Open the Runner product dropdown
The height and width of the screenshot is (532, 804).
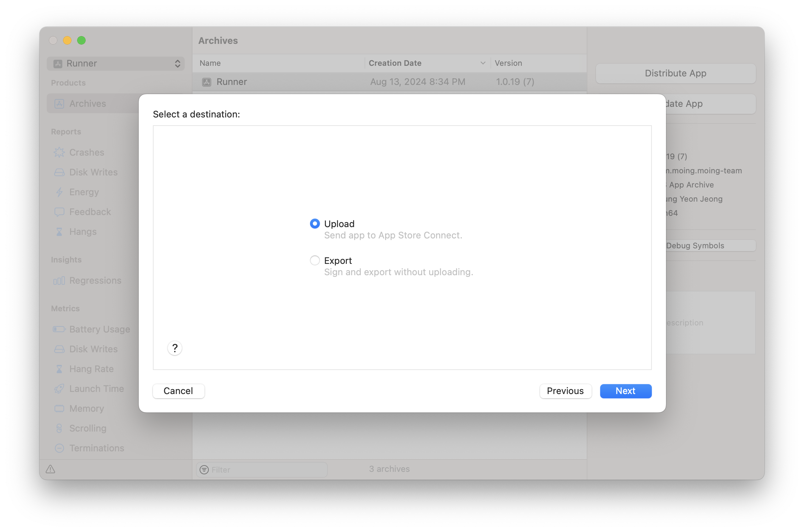point(116,63)
